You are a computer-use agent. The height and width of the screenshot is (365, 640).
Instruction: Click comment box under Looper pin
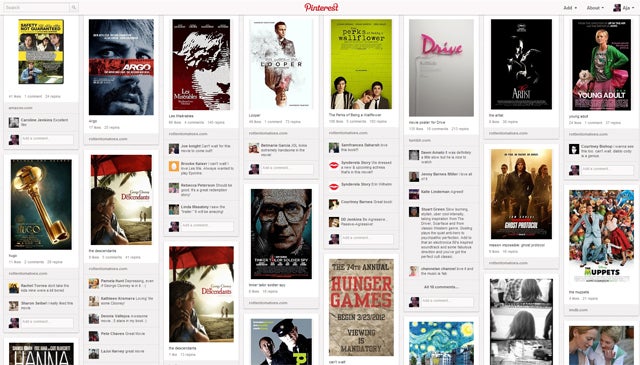[x=287, y=168]
